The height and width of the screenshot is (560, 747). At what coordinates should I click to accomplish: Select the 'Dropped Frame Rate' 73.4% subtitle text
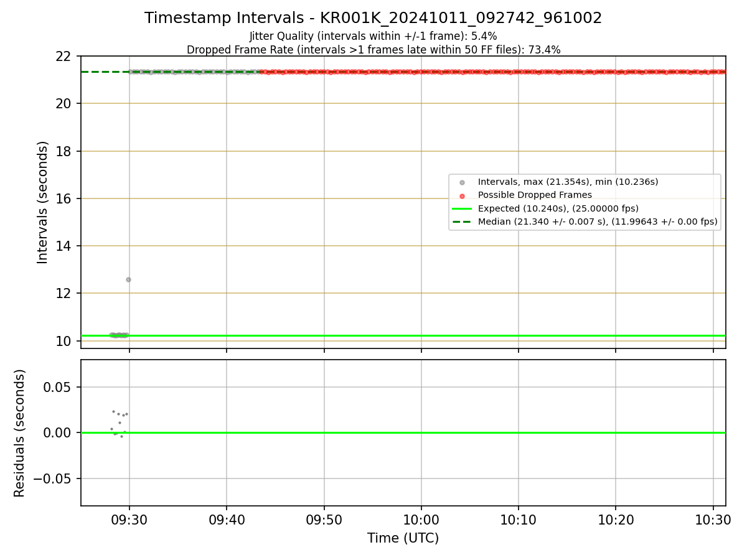click(x=373, y=50)
